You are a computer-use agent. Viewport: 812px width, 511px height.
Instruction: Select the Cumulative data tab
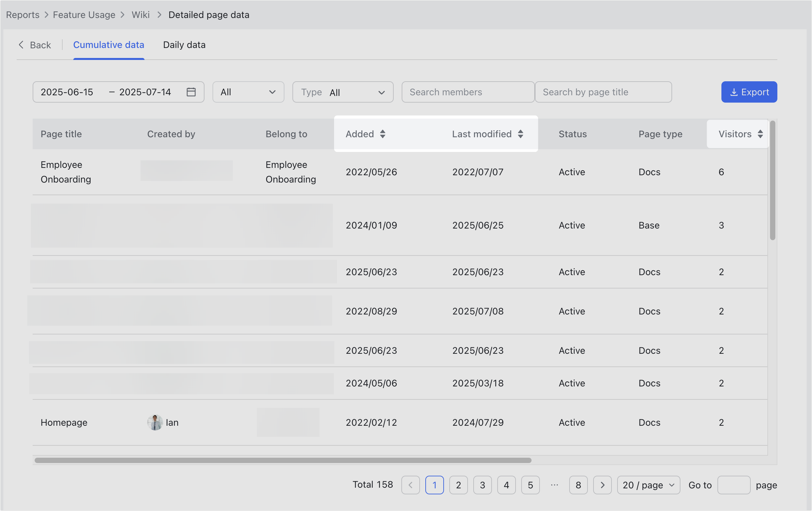click(109, 45)
